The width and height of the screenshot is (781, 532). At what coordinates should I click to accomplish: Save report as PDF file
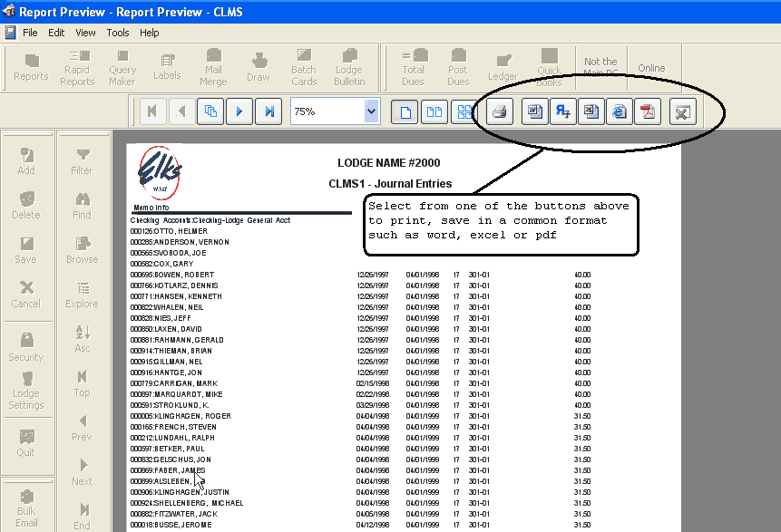coord(647,111)
